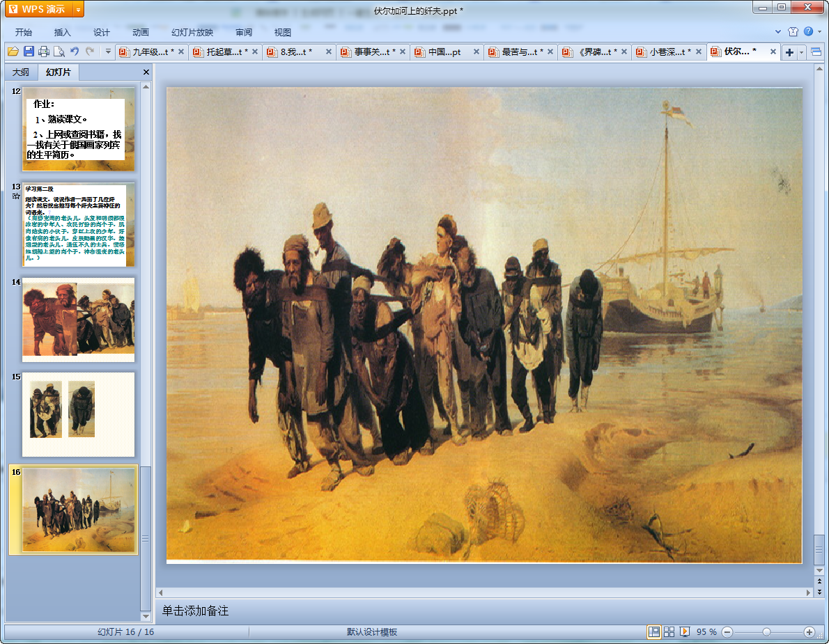Close the 最苦与...t document tab
Viewport: 829px width, 644px height.
click(x=550, y=52)
